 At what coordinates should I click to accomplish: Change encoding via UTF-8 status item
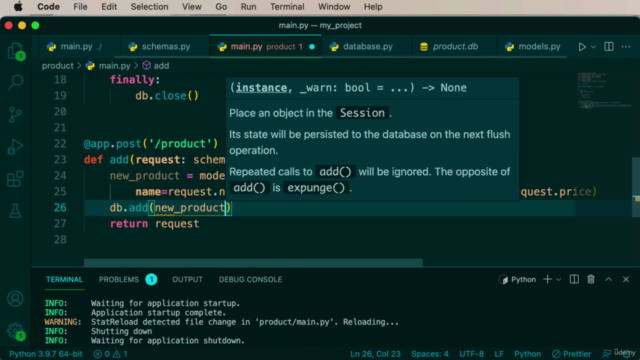pos(471,354)
